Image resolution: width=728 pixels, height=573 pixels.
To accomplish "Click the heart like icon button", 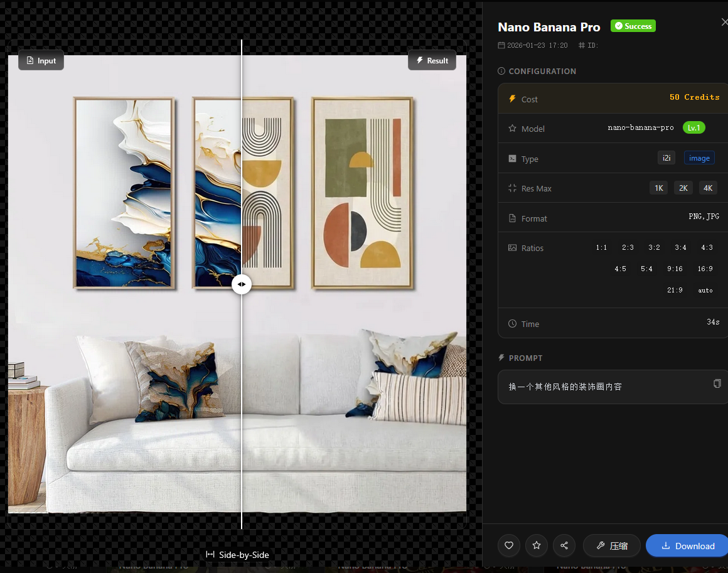I will click(509, 545).
